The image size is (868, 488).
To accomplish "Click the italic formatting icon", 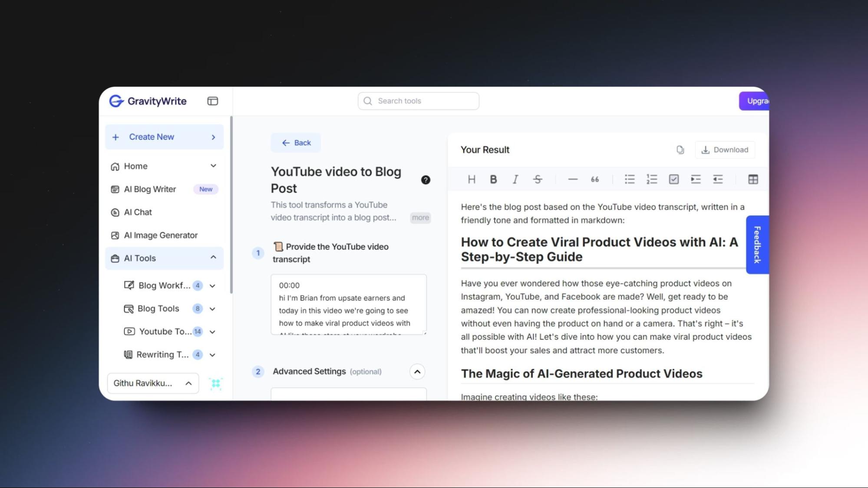I will pyautogui.click(x=515, y=179).
